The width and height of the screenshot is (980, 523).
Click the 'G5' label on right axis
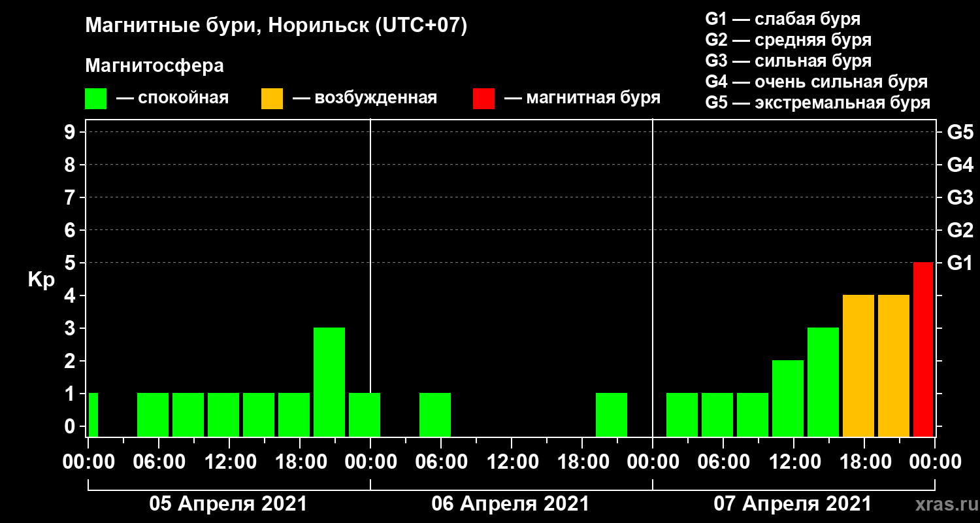point(960,132)
